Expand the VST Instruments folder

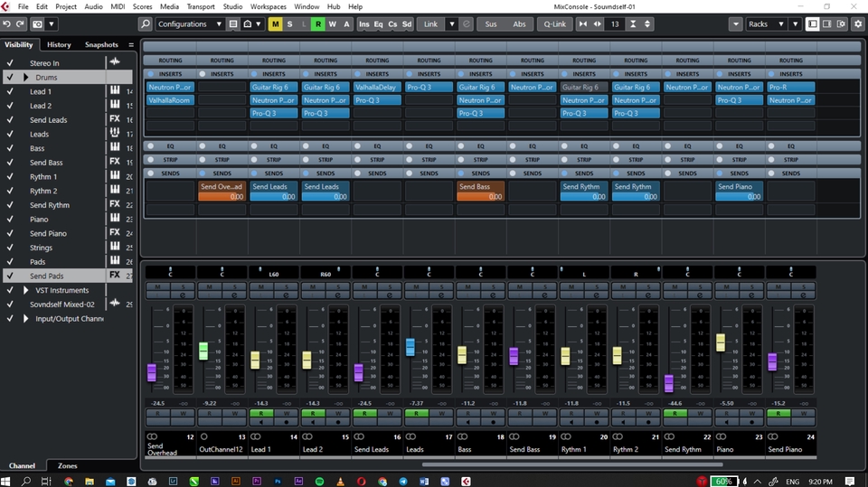point(25,290)
